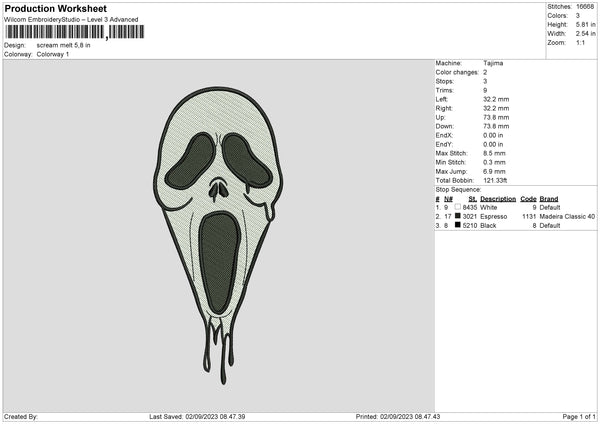Click the 'Color changes:' label
600x424 pixels.
[x=457, y=72]
